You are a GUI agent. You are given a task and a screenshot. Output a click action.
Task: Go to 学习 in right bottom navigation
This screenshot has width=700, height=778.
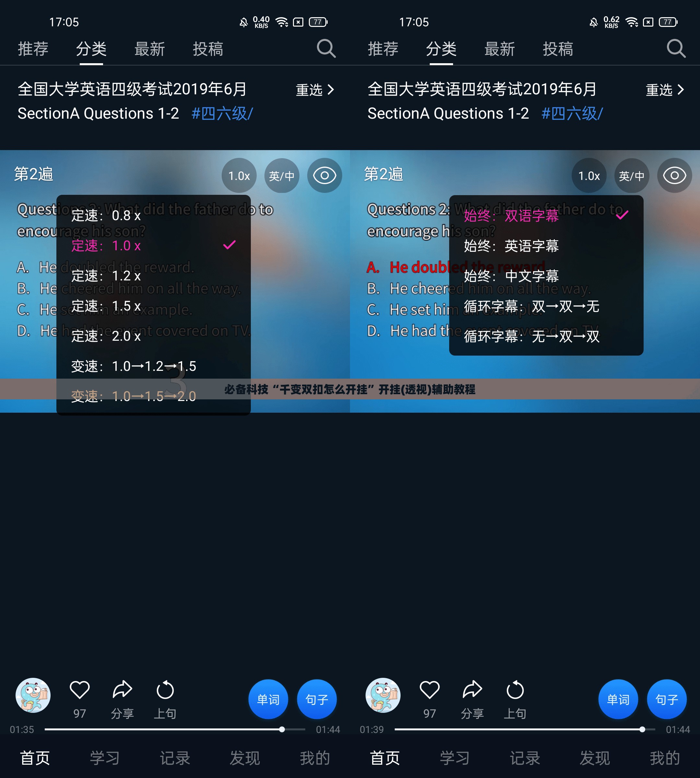click(455, 758)
